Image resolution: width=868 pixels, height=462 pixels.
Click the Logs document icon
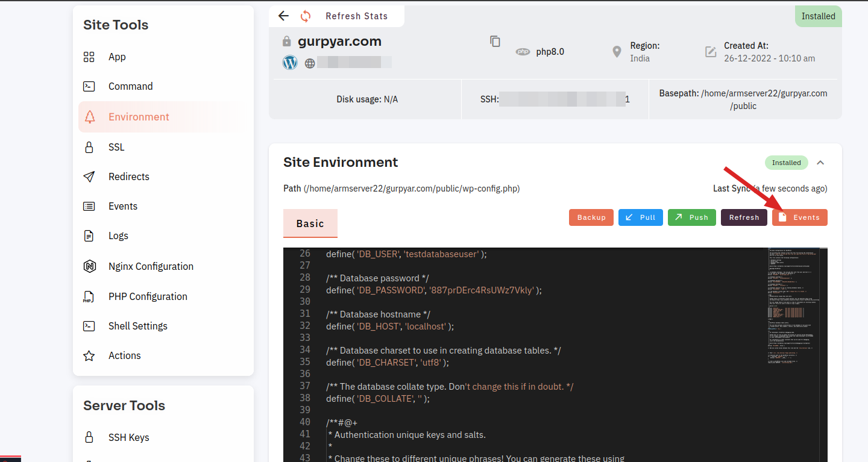pyautogui.click(x=89, y=236)
